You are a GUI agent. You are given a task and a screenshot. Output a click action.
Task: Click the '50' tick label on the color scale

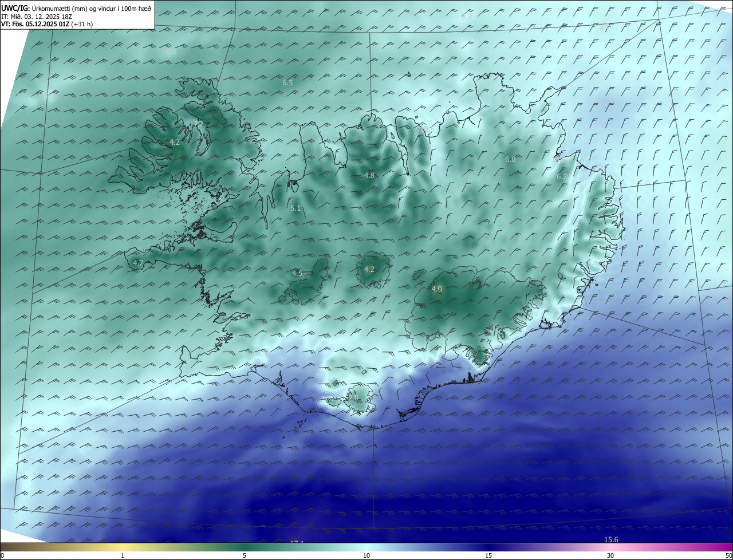point(728,555)
